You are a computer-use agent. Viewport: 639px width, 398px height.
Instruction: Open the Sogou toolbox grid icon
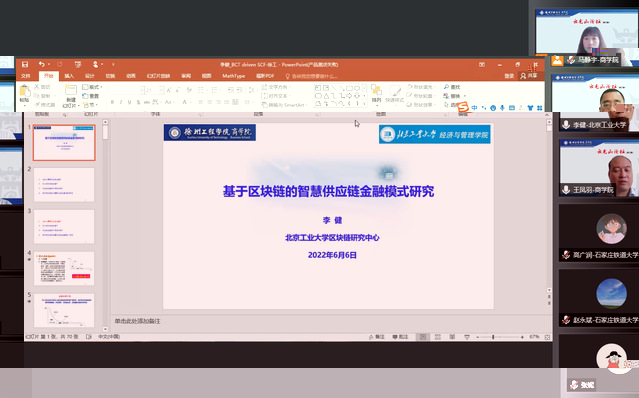tap(540, 108)
